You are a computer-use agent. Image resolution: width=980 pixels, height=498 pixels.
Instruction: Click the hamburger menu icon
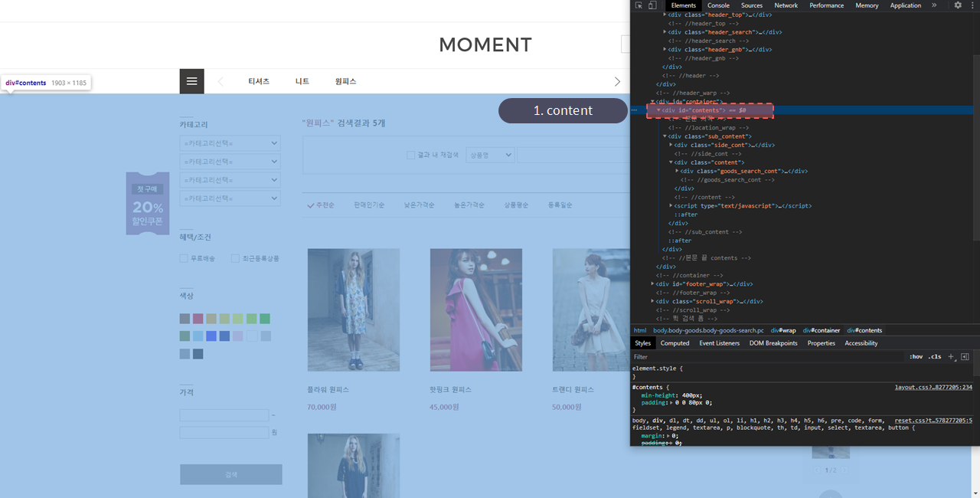pyautogui.click(x=191, y=81)
